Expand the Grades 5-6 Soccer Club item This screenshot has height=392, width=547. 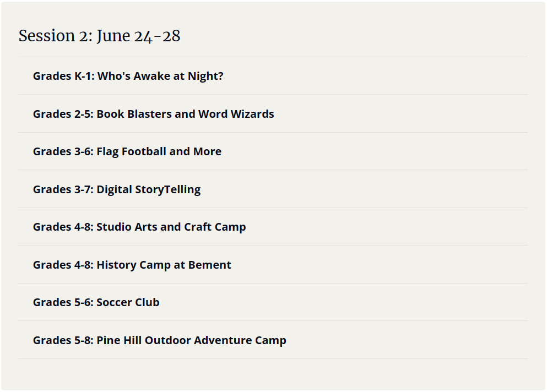(273, 302)
